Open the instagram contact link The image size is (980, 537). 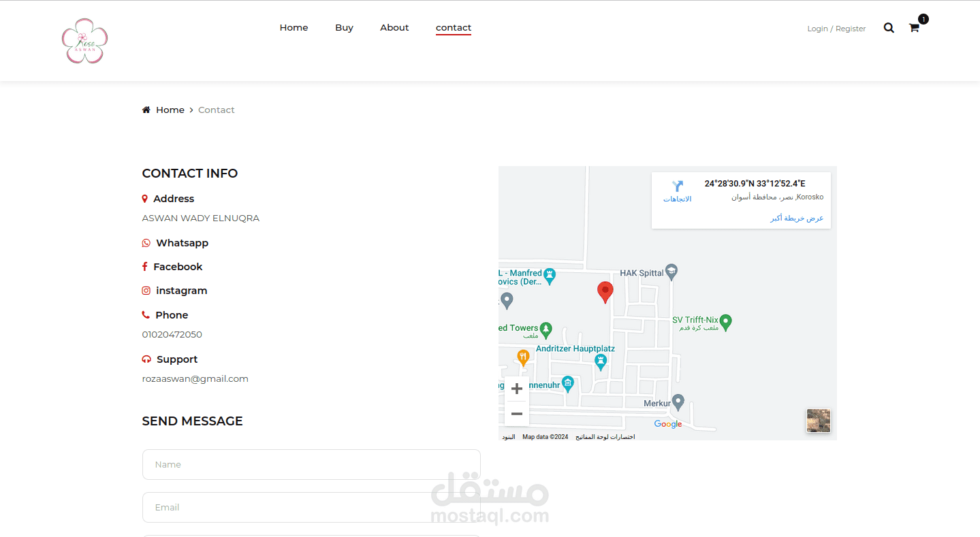click(x=181, y=291)
